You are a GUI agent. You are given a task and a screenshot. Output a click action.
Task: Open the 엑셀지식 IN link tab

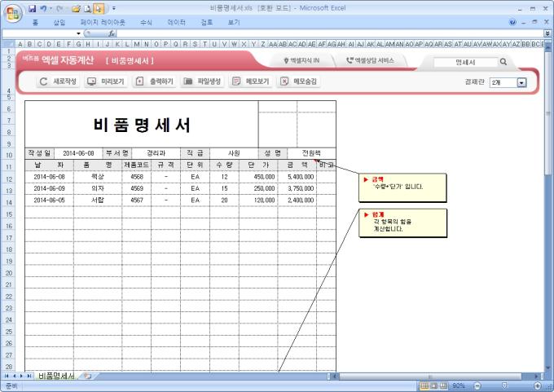(301, 61)
